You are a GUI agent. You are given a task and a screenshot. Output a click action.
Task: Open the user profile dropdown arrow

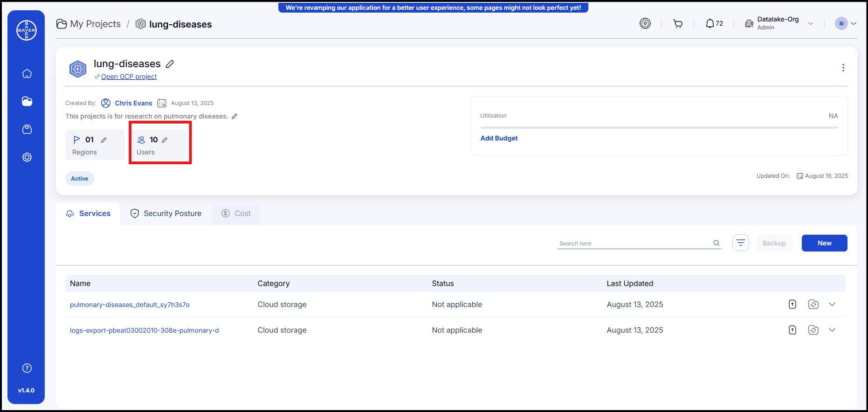coord(854,23)
